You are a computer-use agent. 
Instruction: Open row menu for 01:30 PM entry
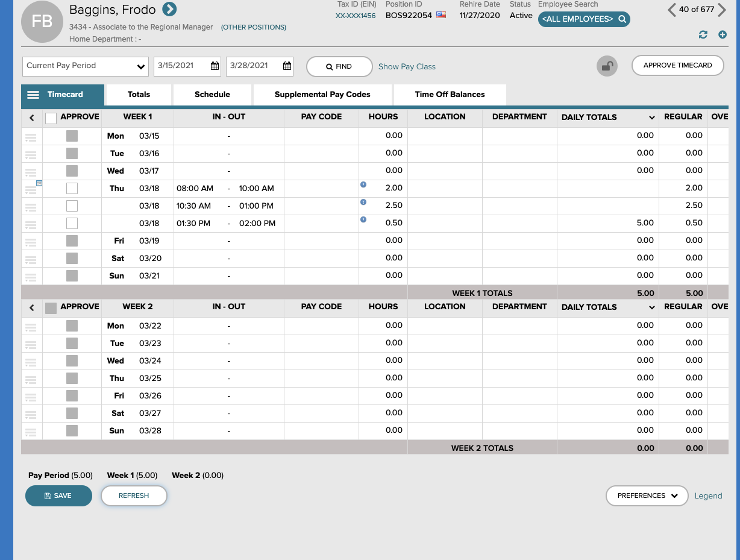31,224
